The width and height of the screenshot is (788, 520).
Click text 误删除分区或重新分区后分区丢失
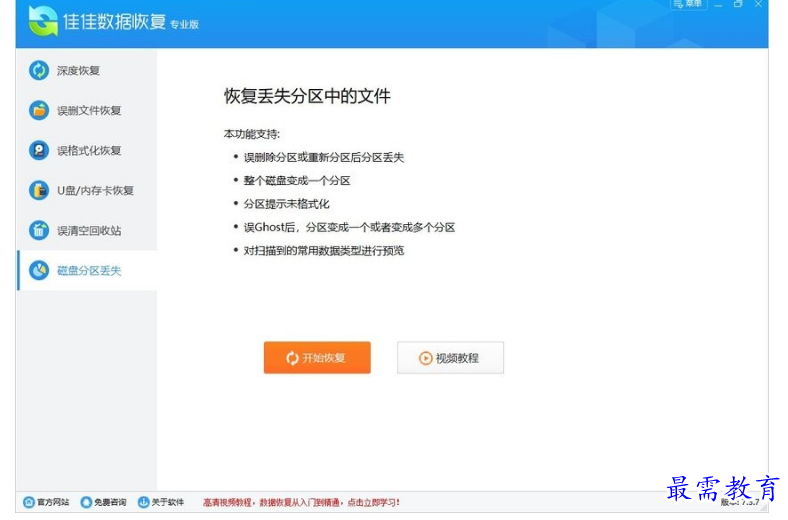(x=324, y=157)
